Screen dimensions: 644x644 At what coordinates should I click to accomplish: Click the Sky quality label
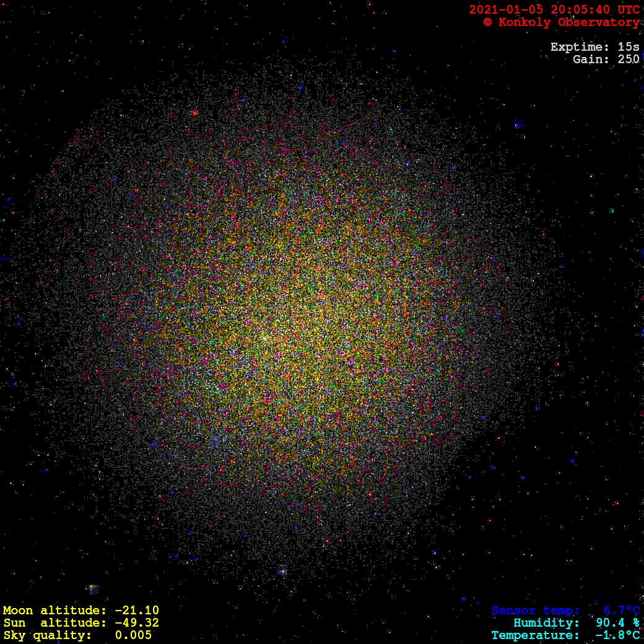(48, 635)
